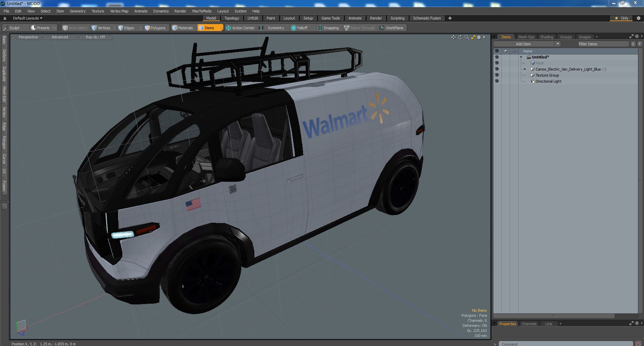This screenshot has height=346, width=644.
Task: Maximize the viewport with expand icon
Action: click(473, 37)
